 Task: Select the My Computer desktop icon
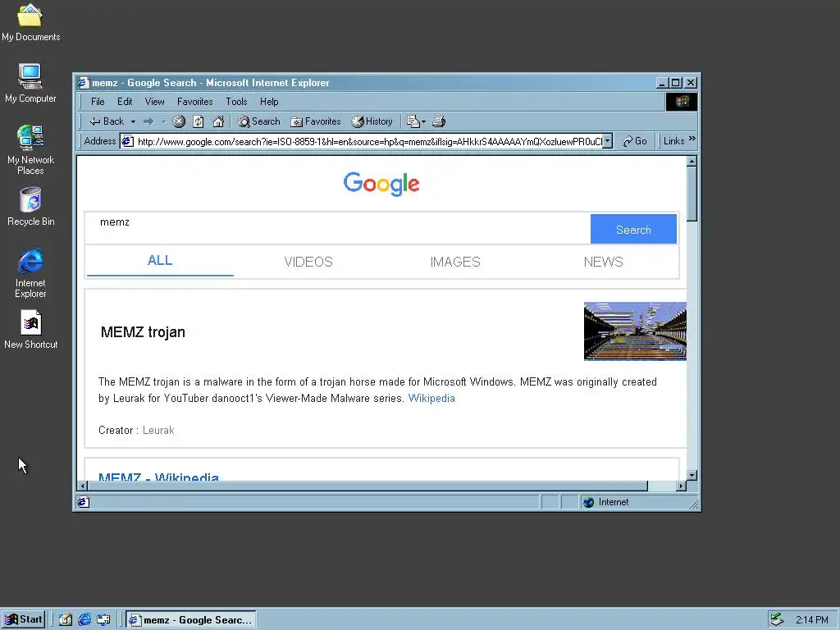(30, 83)
